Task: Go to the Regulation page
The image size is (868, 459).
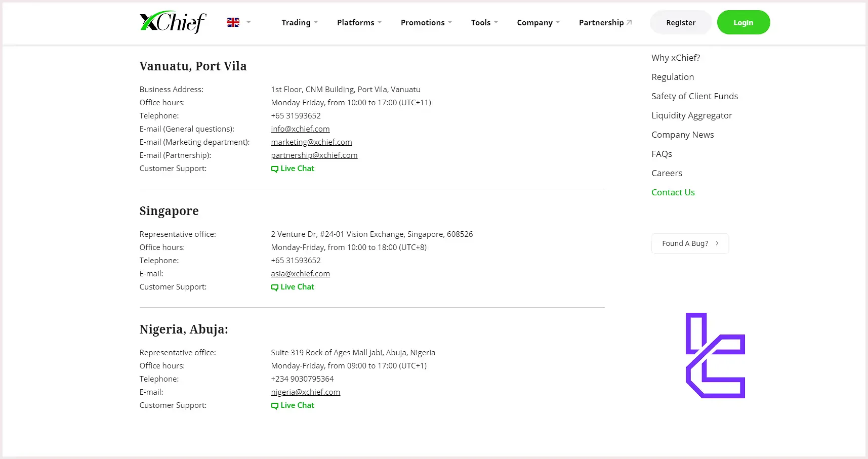Action: point(673,77)
